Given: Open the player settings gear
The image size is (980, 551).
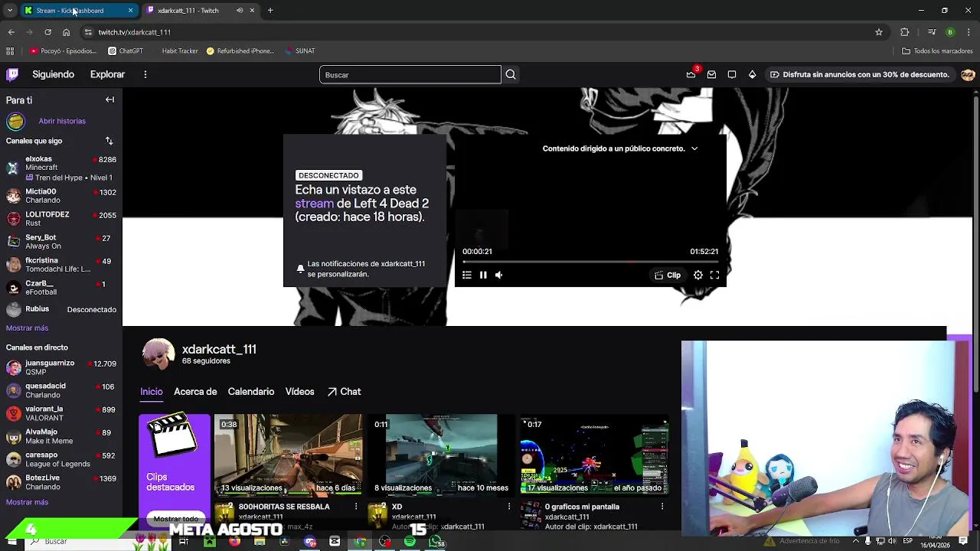Looking at the screenshot, I should [x=698, y=275].
